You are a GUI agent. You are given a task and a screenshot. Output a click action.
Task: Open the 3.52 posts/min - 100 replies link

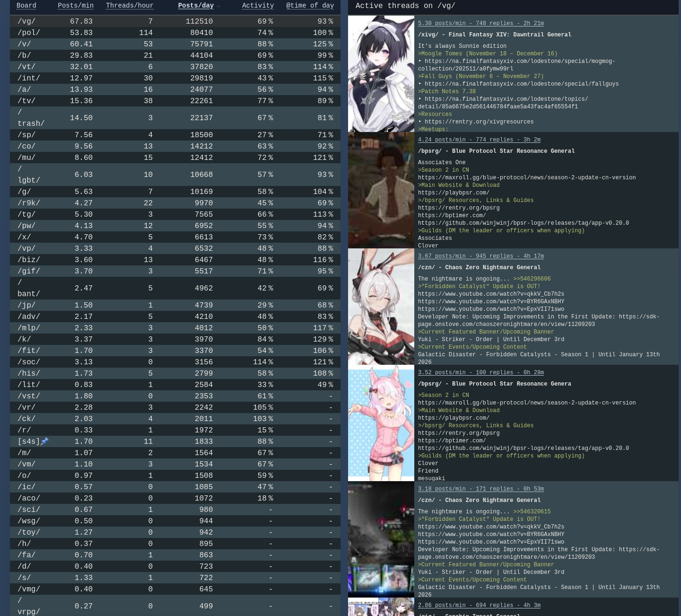point(481,372)
